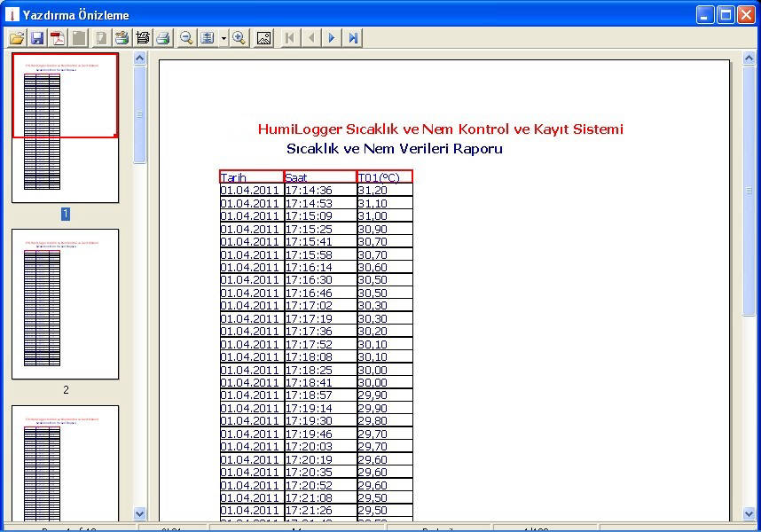761x532 pixels.
Task: Click the 'Saat' column header
Action: [320, 177]
